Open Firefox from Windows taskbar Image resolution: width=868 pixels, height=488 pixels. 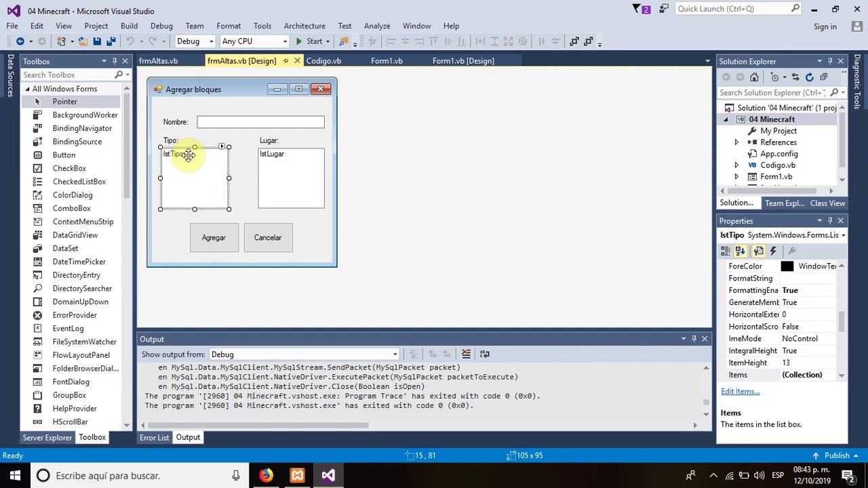(x=266, y=475)
